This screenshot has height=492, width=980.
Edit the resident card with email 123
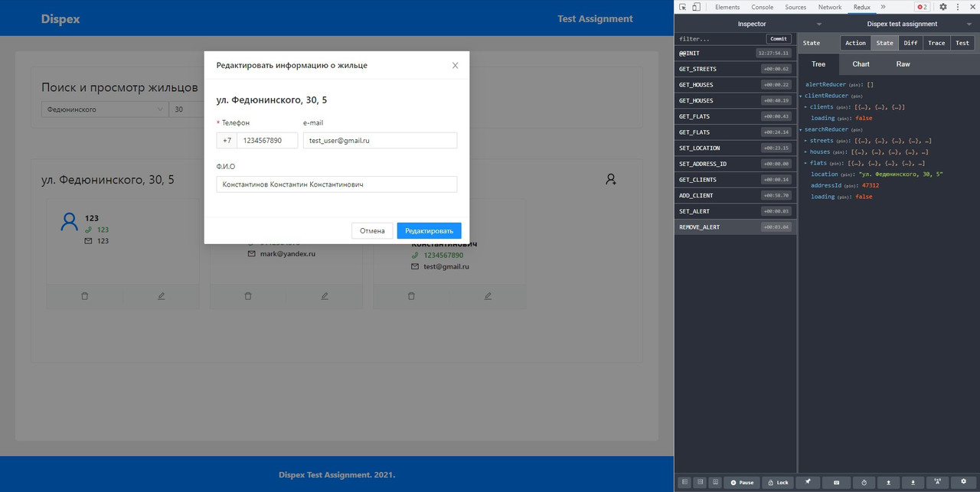[162, 296]
